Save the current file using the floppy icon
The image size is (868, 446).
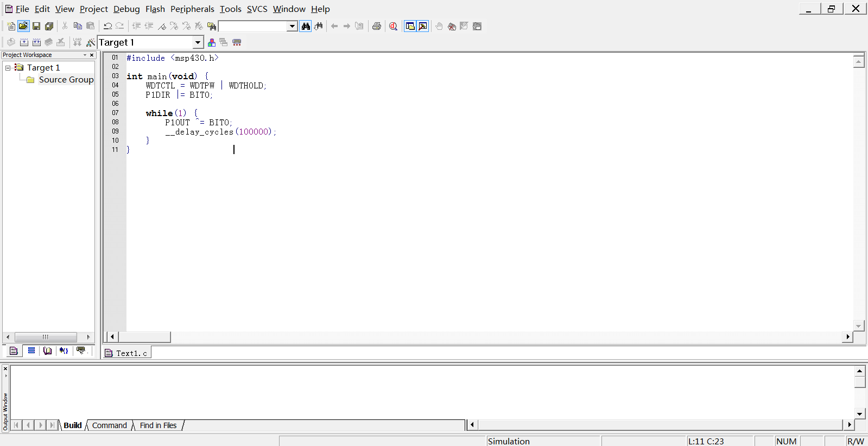[x=36, y=26]
